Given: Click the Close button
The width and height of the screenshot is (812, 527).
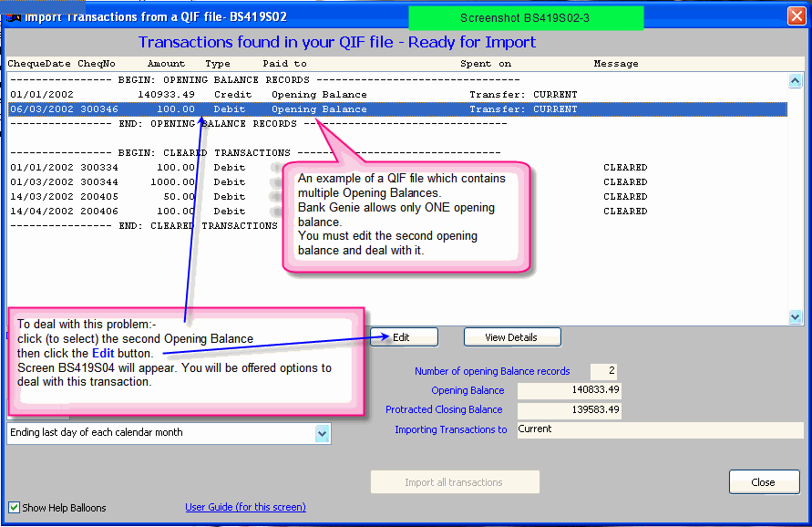Looking at the screenshot, I should tap(764, 482).
